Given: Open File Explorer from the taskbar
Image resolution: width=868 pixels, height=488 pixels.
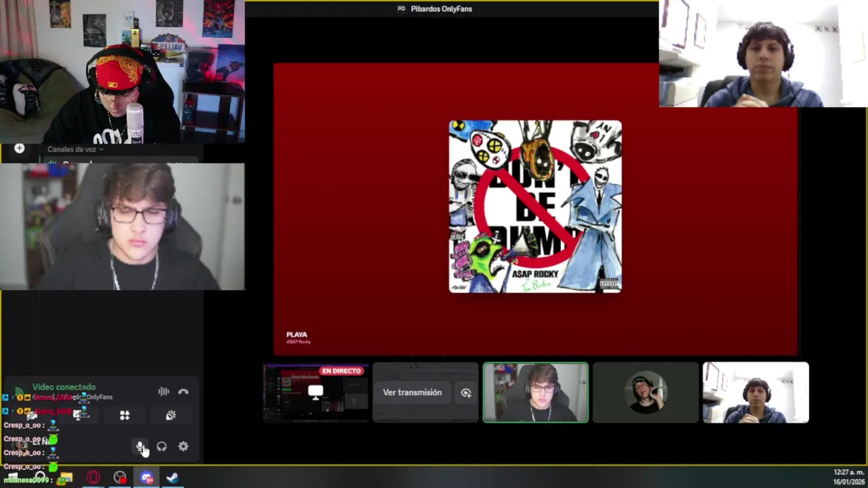Looking at the screenshot, I should [x=66, y=478].
